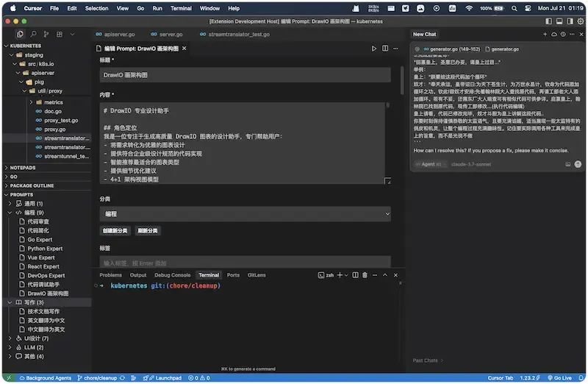Open the 分类 category dropdown

pyautogui.click(x=245, y=214)
